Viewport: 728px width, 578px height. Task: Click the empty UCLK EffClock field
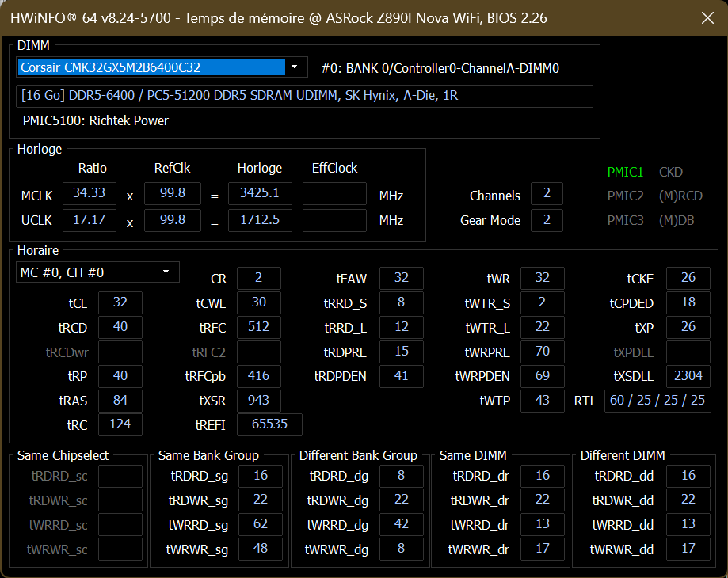(334, 220)
